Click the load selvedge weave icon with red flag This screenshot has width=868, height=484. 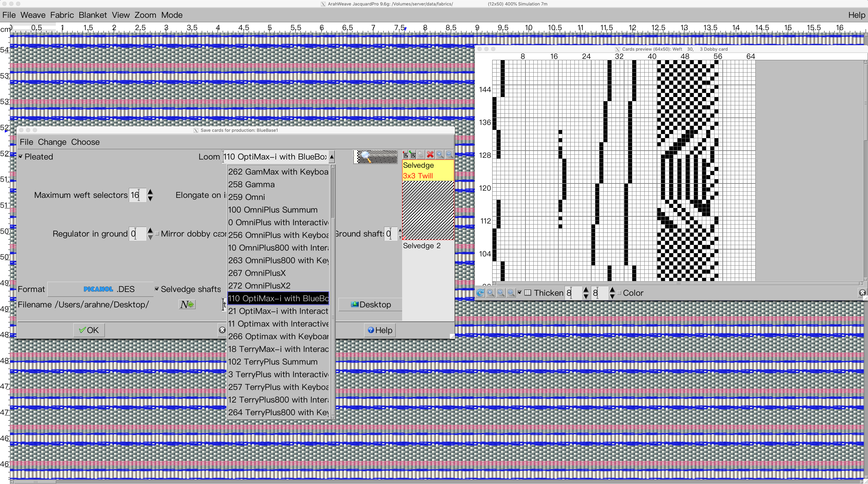(406, 155)
